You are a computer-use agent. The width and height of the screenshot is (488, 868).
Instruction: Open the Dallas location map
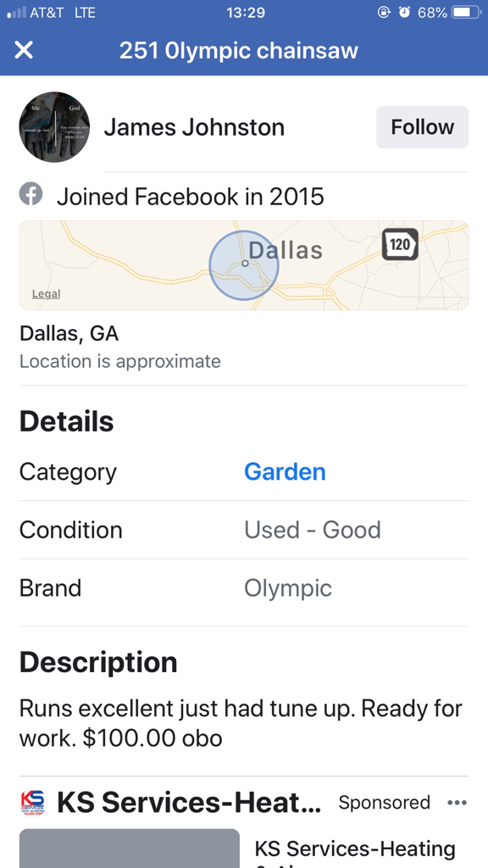244,265
